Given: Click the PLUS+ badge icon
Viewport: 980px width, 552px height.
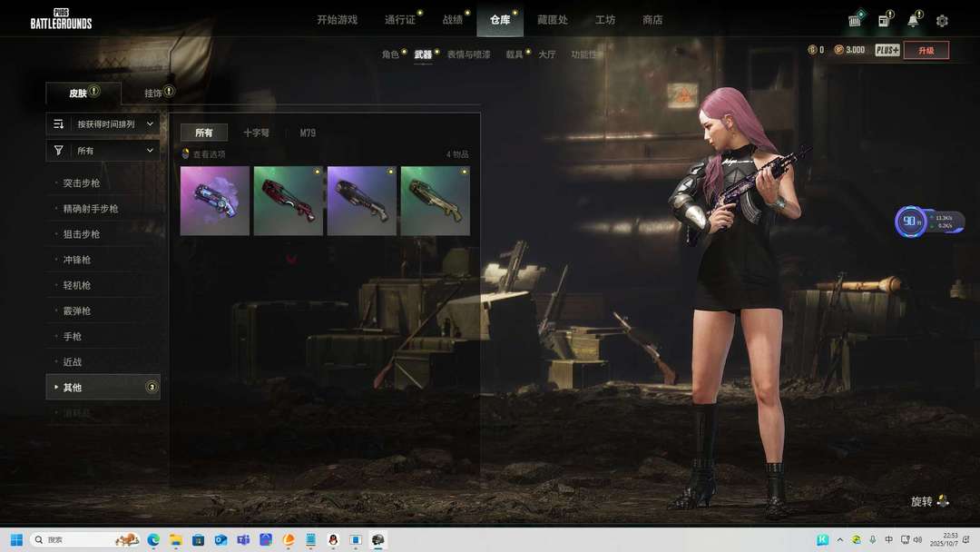Looking at the screenshot, I should (x=887, y=50).
